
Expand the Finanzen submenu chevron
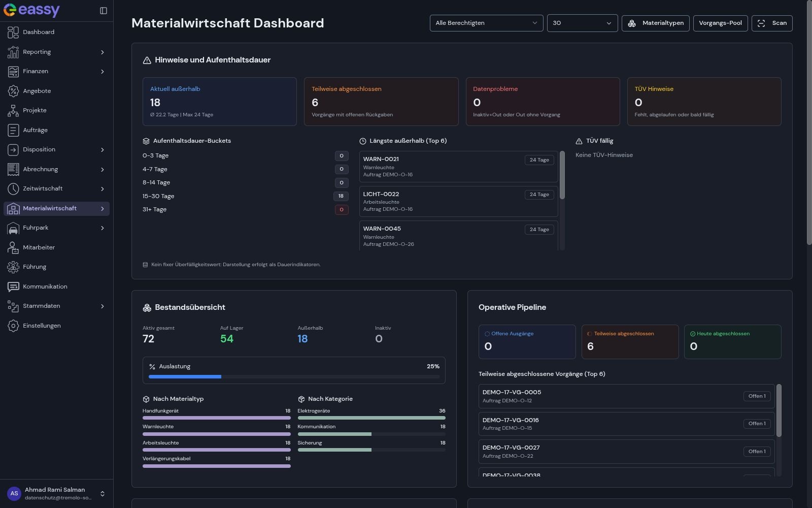point(103,72)
